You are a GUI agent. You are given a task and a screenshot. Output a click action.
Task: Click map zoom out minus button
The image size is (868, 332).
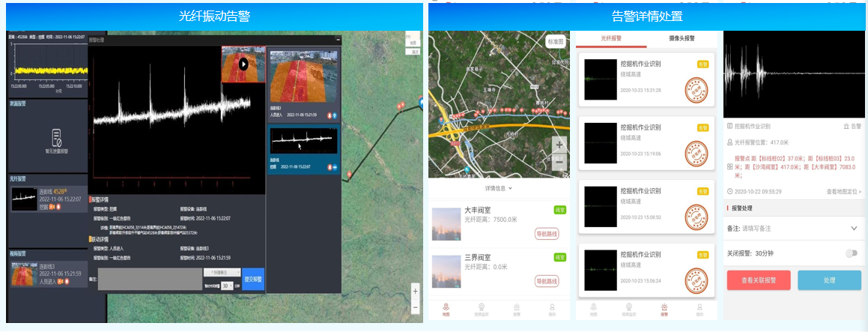pos(559,162)
